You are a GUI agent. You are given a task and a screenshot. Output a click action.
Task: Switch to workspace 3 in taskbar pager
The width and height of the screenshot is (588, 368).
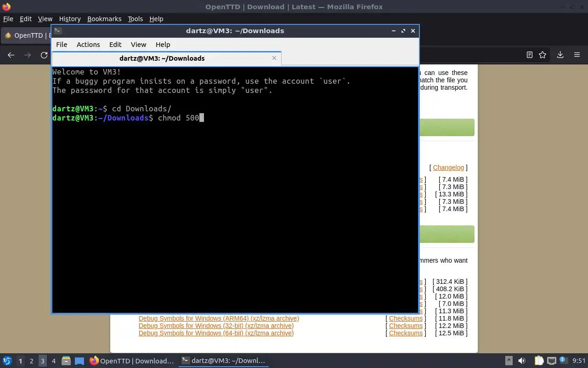(x=42, y=361)
